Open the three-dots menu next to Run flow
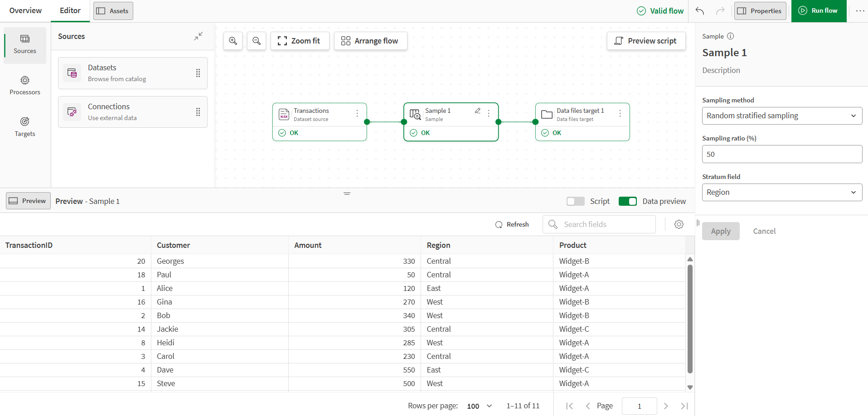The image size is (868, 416). pos(860,10)
